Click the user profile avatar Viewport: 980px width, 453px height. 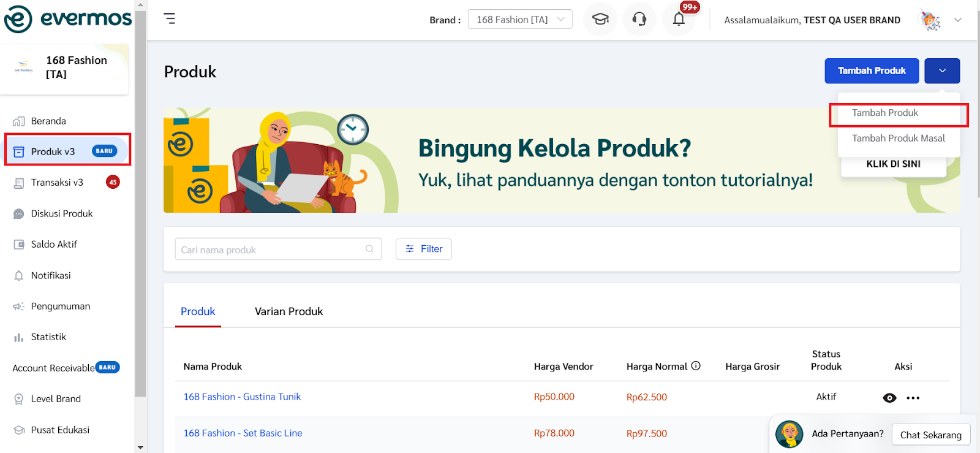point(930,20)
